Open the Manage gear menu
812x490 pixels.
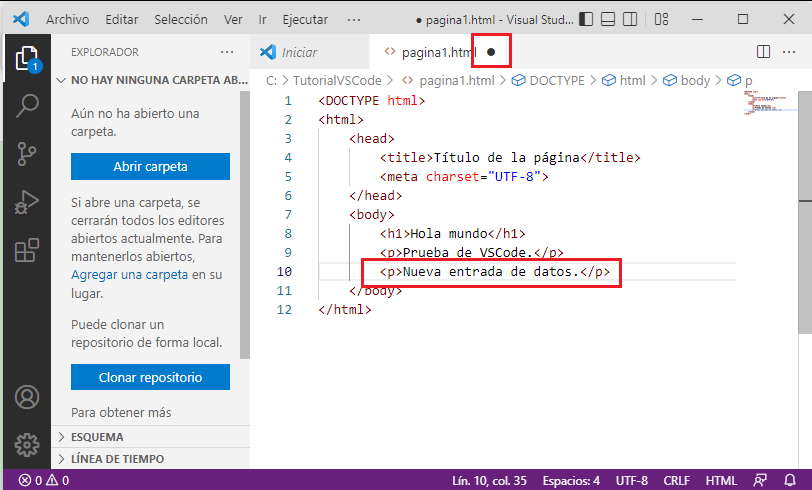27,444
